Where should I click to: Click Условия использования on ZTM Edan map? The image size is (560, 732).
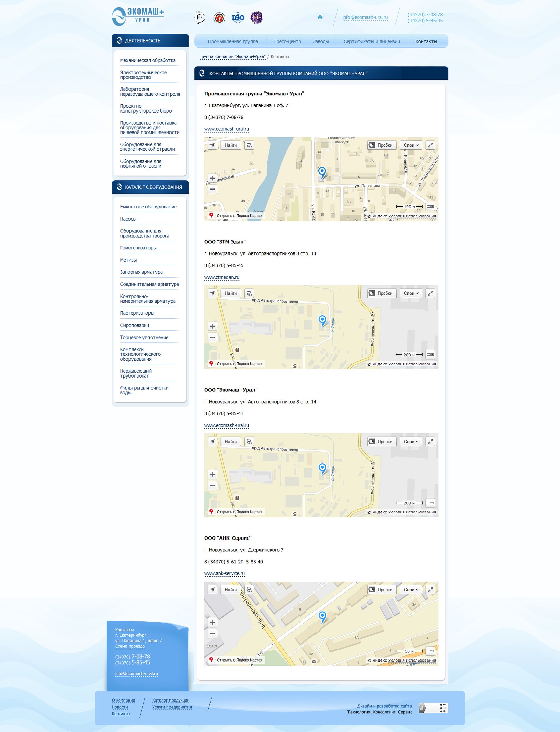pyautogui.click(x=412, y=364)
